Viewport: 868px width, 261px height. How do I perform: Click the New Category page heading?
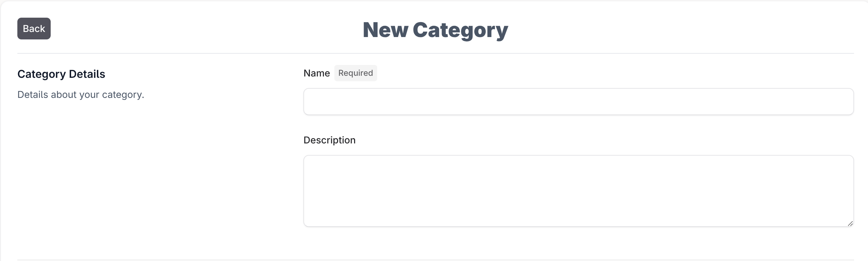(435, 30)
